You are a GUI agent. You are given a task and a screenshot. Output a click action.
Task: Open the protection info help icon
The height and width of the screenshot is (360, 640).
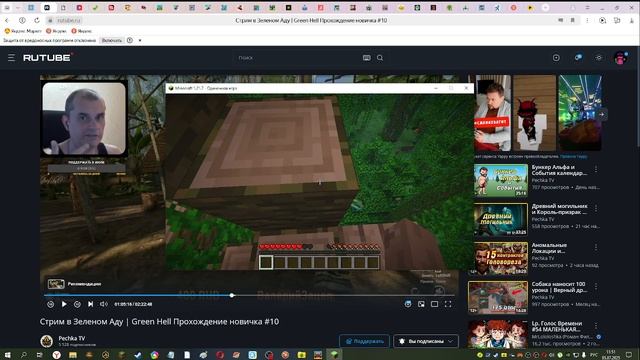click(x=130, y=40)
